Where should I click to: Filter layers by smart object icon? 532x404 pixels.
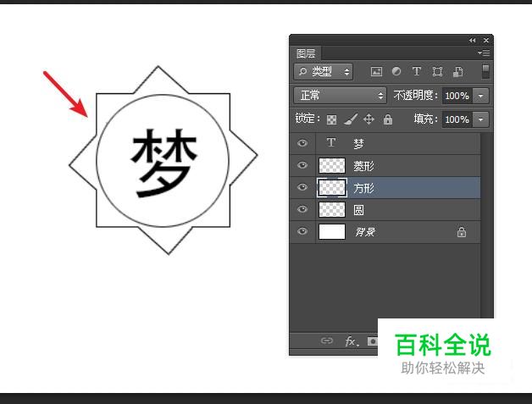pyautogui.click(x=458, y=72)
